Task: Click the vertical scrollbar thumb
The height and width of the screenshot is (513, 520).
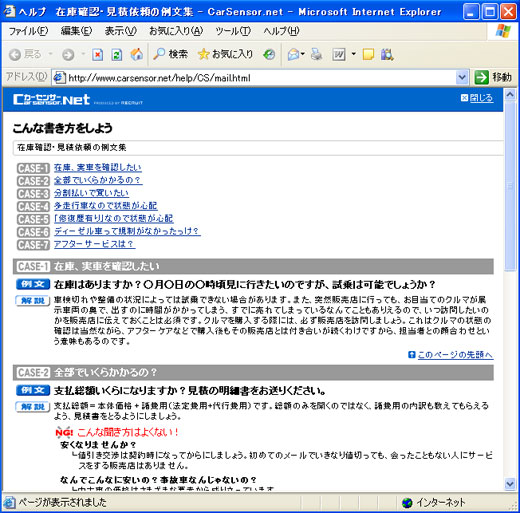Action: [510, 187]
